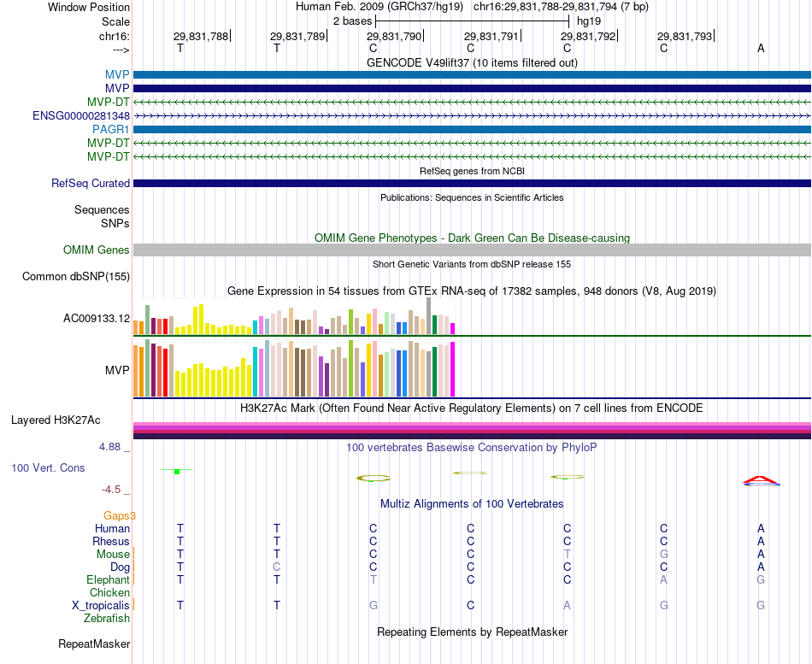Viewport: 812px width, 664px height.
Task: Click the OMIM Gene Phenotypes track title
Action: (x=472, y=238)
